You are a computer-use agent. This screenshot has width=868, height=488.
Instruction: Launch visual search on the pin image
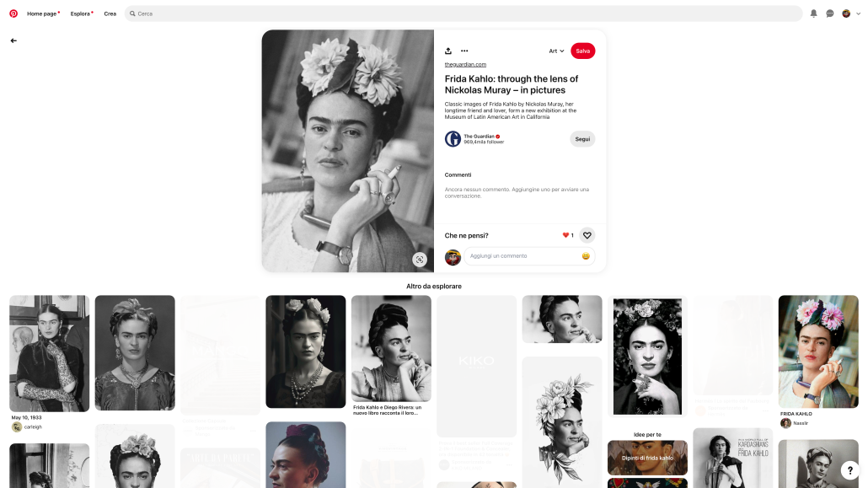coord(420,260)
